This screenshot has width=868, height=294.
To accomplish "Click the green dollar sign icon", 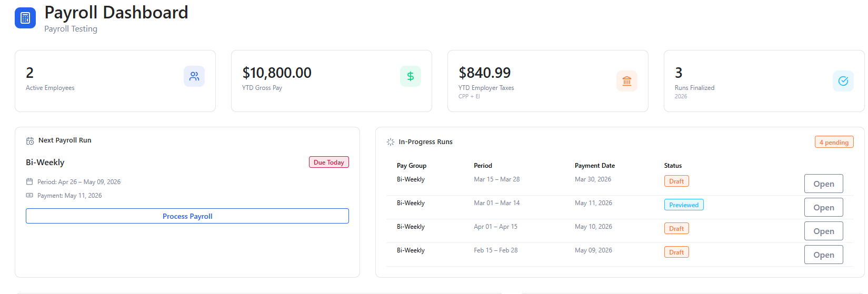I will [411, 76].
